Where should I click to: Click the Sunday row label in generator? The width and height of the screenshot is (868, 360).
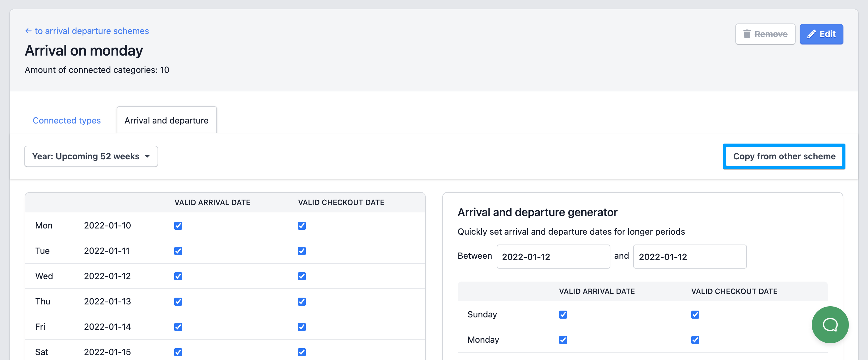(482, 315)
